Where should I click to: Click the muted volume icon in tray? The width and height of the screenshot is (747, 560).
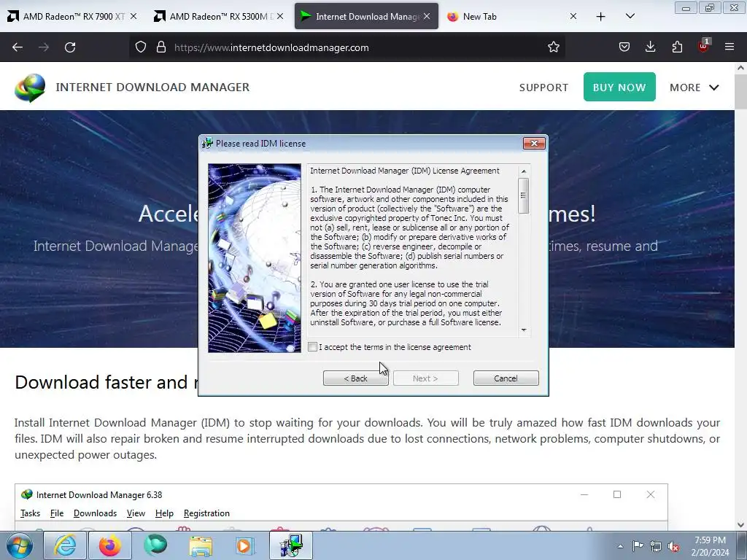click(x=673, y=546)
